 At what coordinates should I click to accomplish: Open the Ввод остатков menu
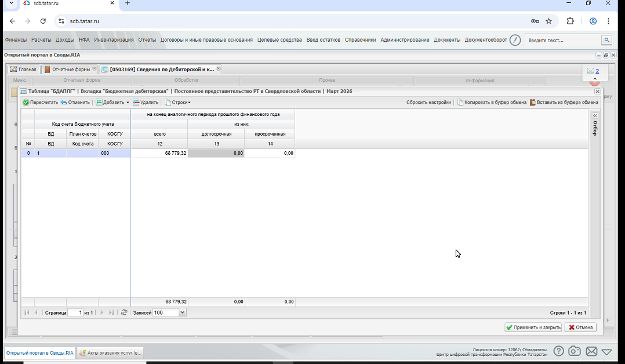tap(324, 40)
